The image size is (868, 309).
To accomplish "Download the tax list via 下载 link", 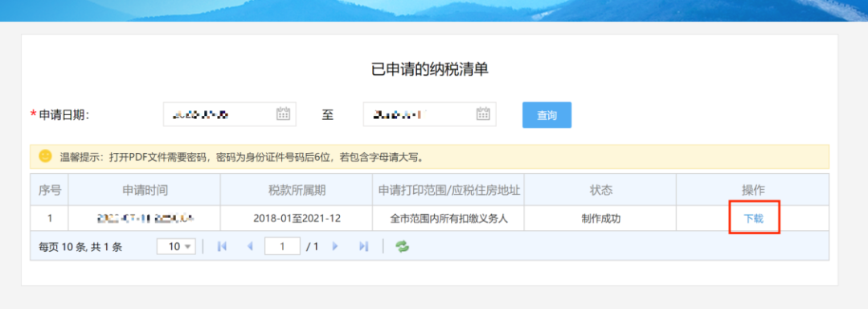I will click(753, 219).
